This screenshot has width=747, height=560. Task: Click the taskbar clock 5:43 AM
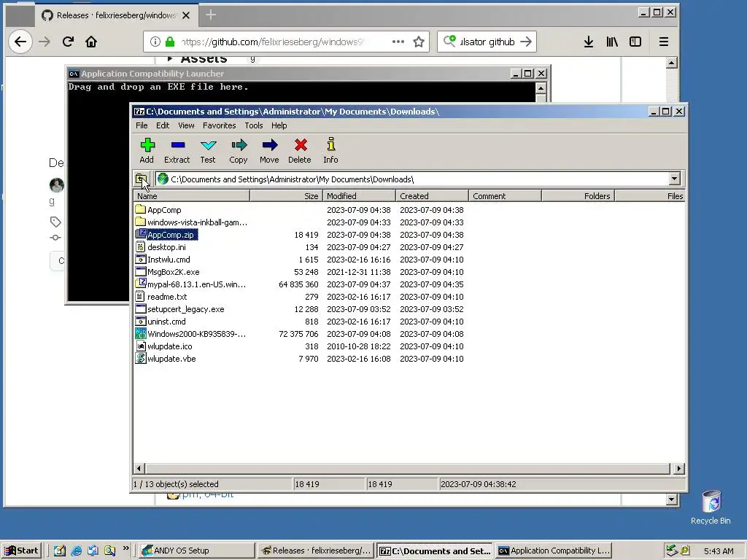point(719,551)
